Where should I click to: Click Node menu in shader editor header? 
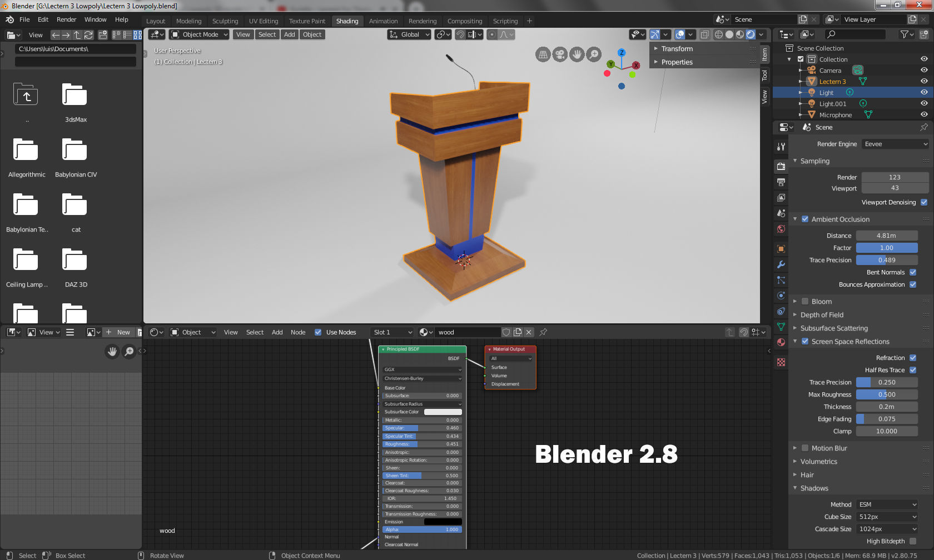click(x=298, y=332)
